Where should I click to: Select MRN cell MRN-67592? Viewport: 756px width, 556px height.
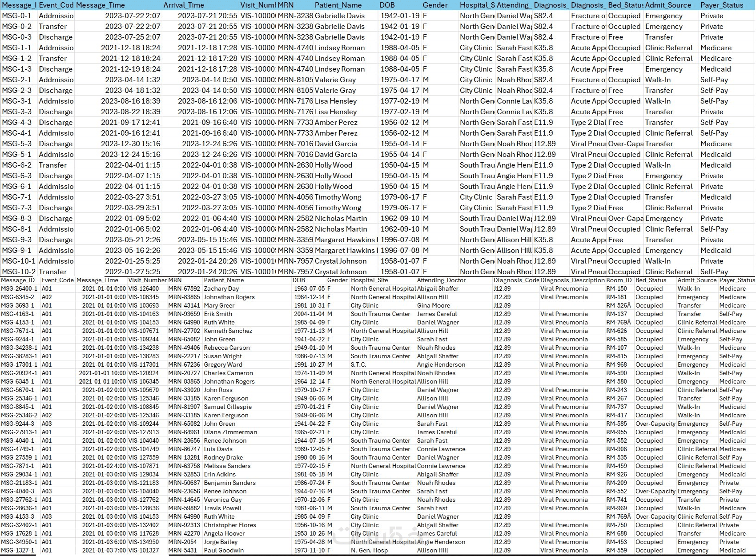184,288
